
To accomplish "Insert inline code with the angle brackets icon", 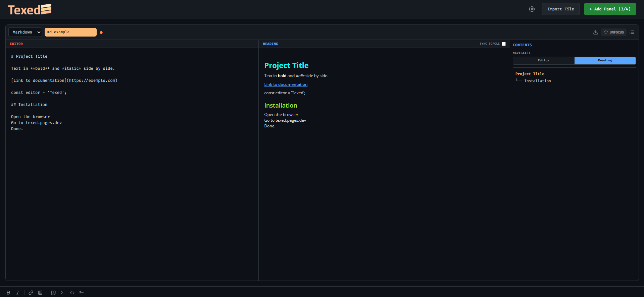I will [72, 293].
